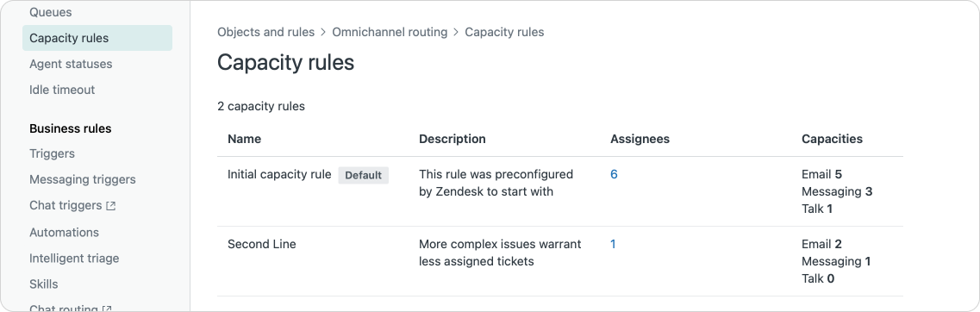Image resolution: width=980 pixels, height=312 pixels.
Task: Open the Skills page
Action: click(44, 284)
